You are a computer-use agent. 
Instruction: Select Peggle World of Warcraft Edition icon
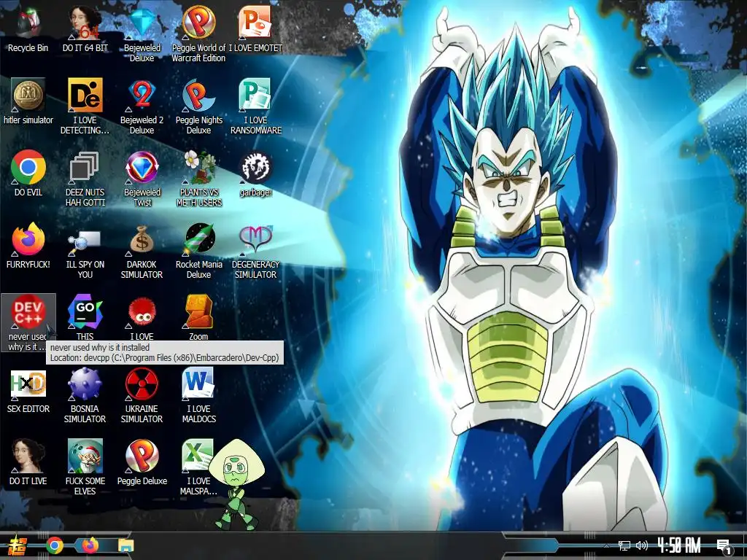pos(198,23)
